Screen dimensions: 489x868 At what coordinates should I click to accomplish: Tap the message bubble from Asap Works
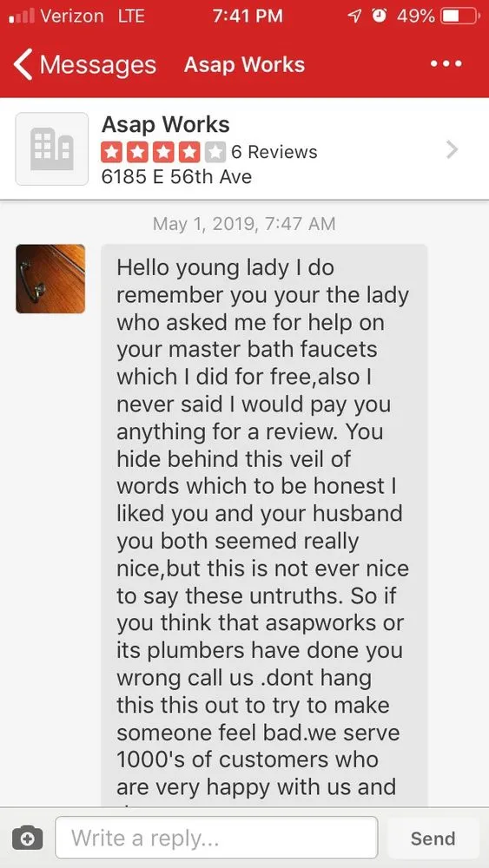click(264, 525)
